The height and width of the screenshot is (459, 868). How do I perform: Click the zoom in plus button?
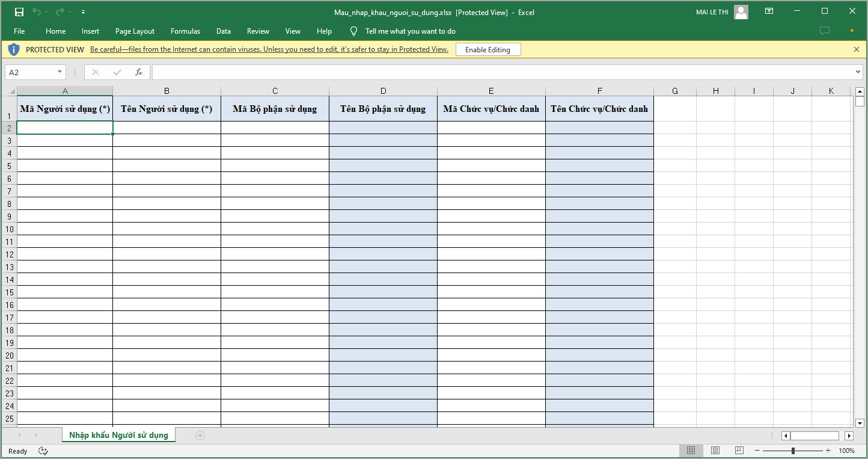pyautogui.click(x=828, y=451)
